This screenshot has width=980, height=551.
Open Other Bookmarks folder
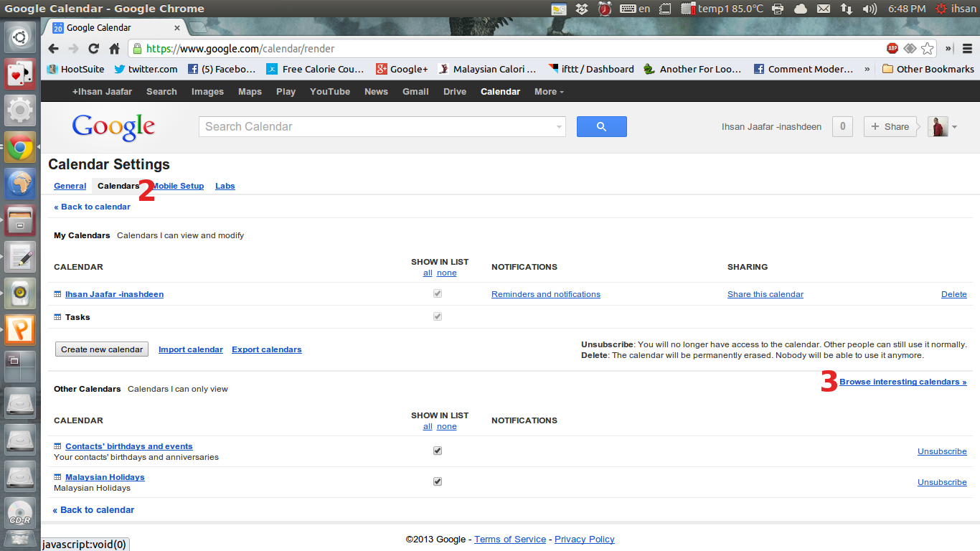(x=928, y=69)
